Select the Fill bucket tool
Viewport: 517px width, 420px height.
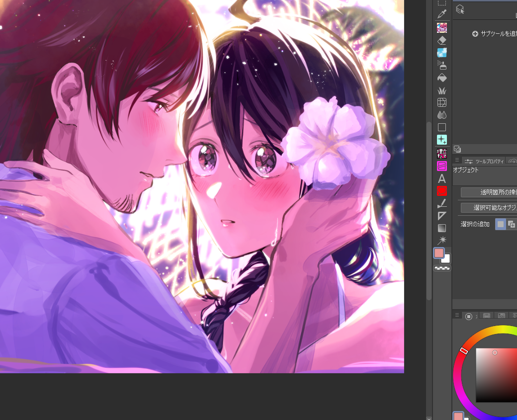pos(442,78)
